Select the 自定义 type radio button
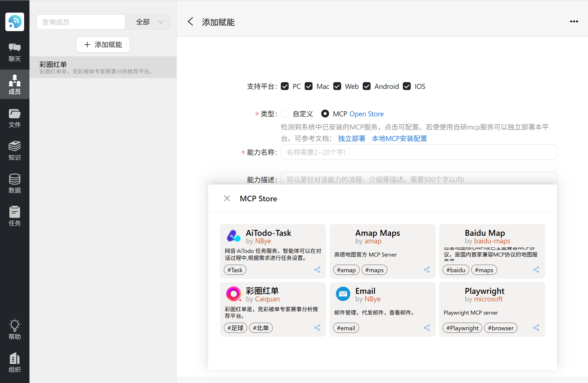The height and width of the screenshot is (383, 588). [285, 114]
